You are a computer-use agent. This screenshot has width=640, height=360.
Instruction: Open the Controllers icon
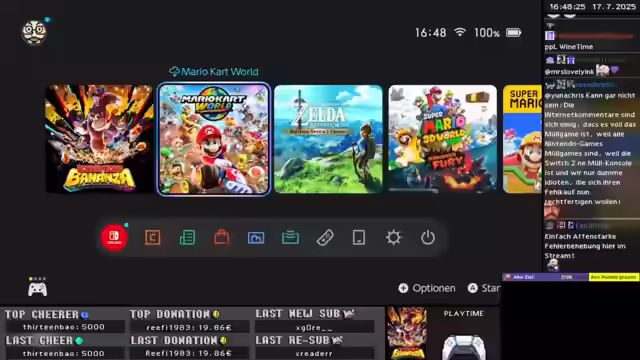(325, 238)
